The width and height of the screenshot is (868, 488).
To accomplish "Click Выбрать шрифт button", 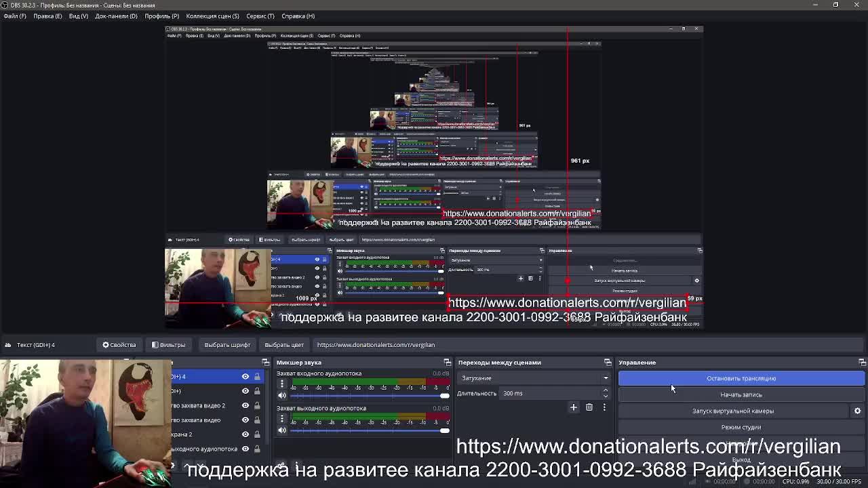I will point(227,344).
